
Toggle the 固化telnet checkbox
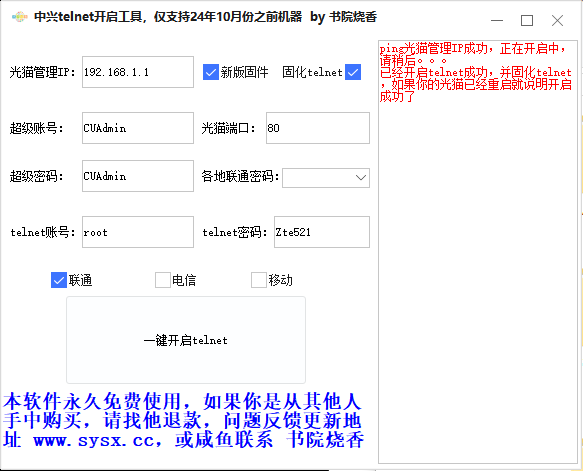[353, 72]
